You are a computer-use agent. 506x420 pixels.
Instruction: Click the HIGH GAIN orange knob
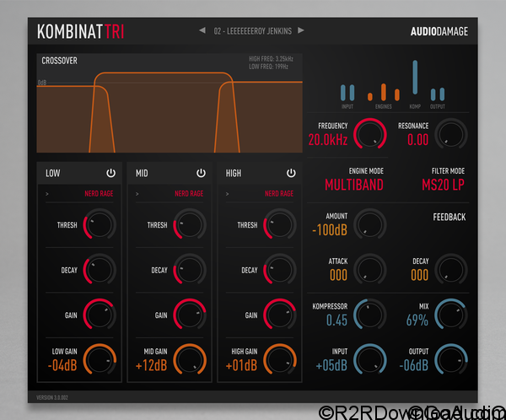279,359
